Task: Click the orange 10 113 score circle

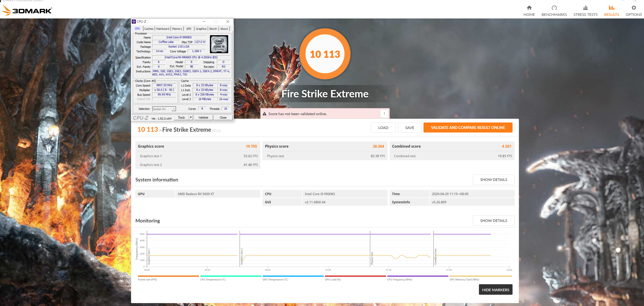Action: coord(325,54)
